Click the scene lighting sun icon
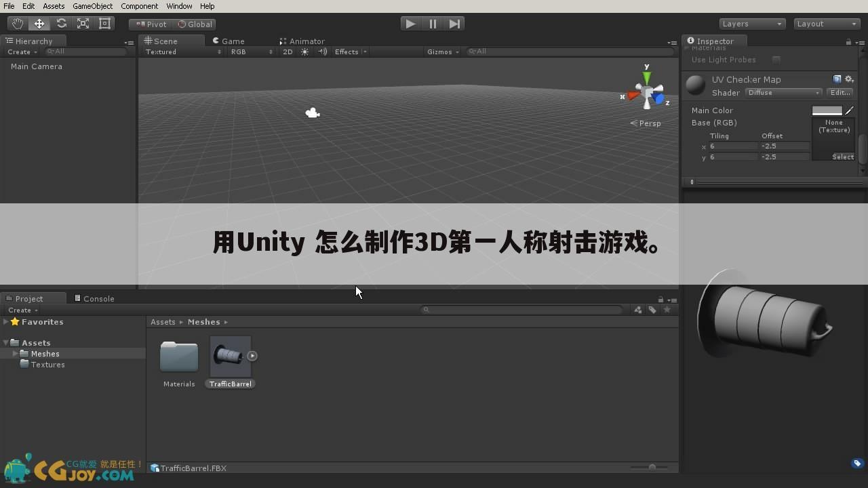 tap(304, 52)
